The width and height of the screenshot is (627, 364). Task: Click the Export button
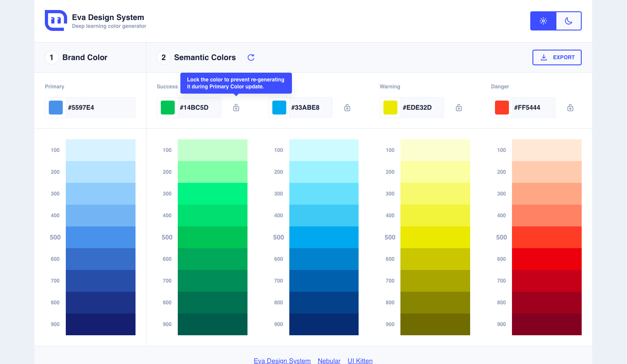[557, 57]
